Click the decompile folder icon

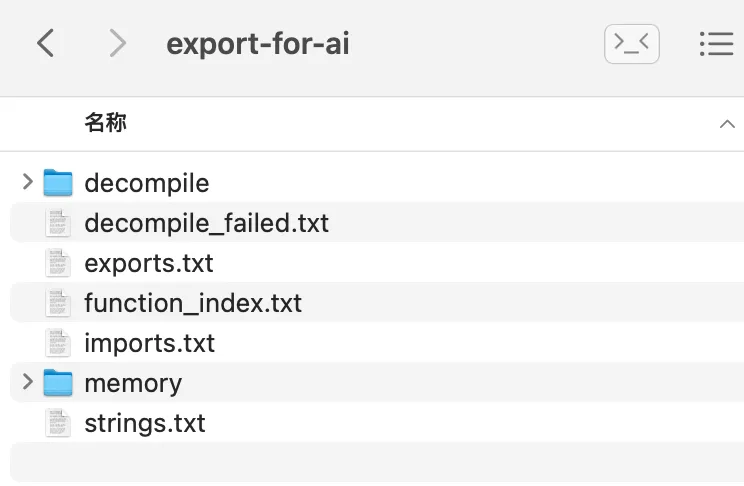click(59, 183)
